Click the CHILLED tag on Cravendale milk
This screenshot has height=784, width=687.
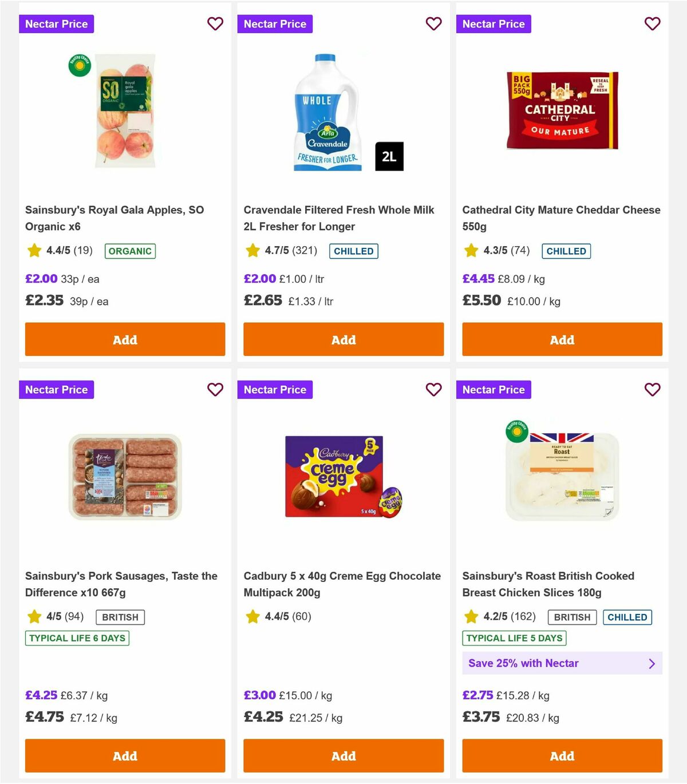(x=354, y=251)
